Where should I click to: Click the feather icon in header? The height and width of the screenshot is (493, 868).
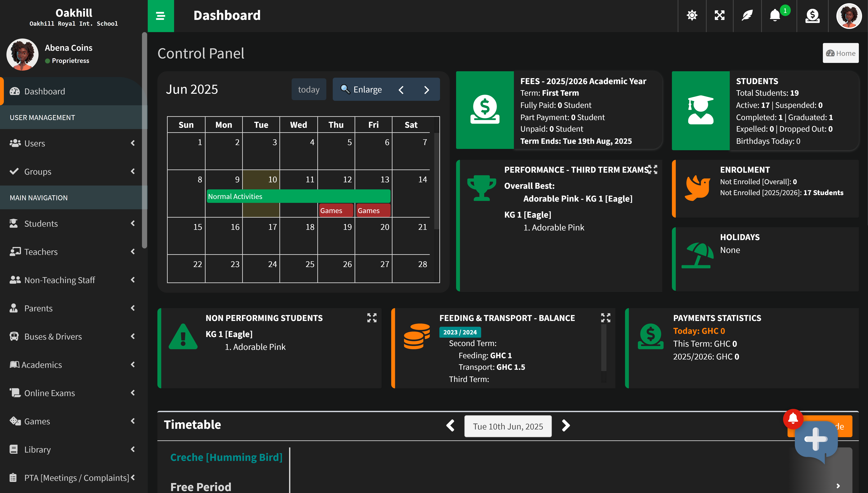747,16
